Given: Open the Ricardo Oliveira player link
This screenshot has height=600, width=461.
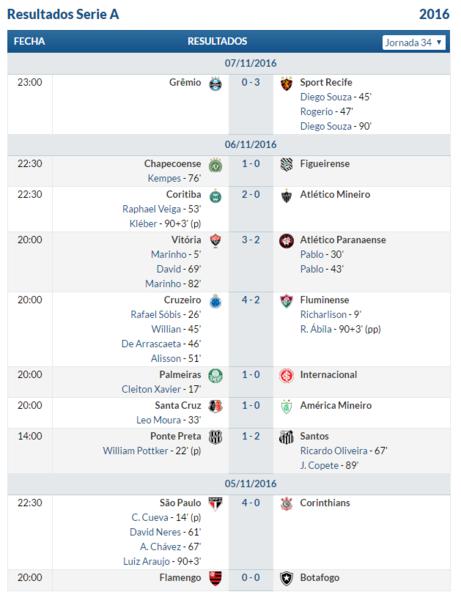Looking at the screenshot, I should pos(334,451).
